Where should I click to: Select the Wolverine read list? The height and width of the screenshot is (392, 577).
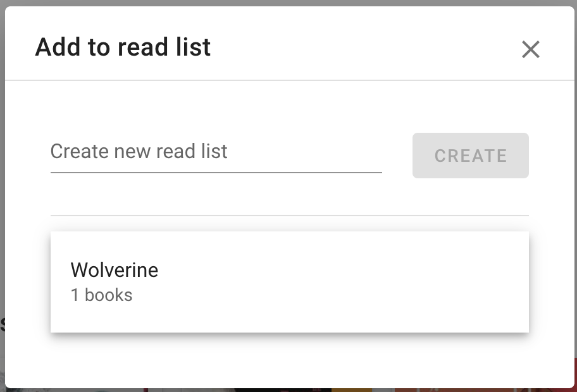point(289,281)
